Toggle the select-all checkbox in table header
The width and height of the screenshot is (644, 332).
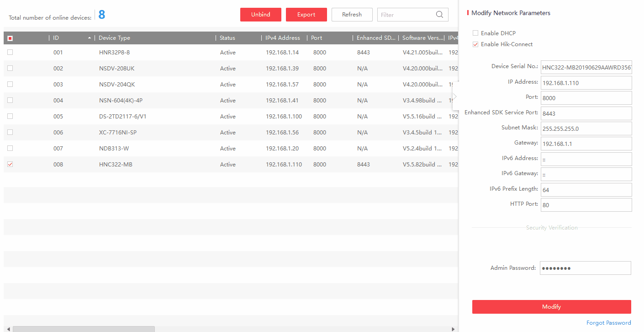[10, 38]
